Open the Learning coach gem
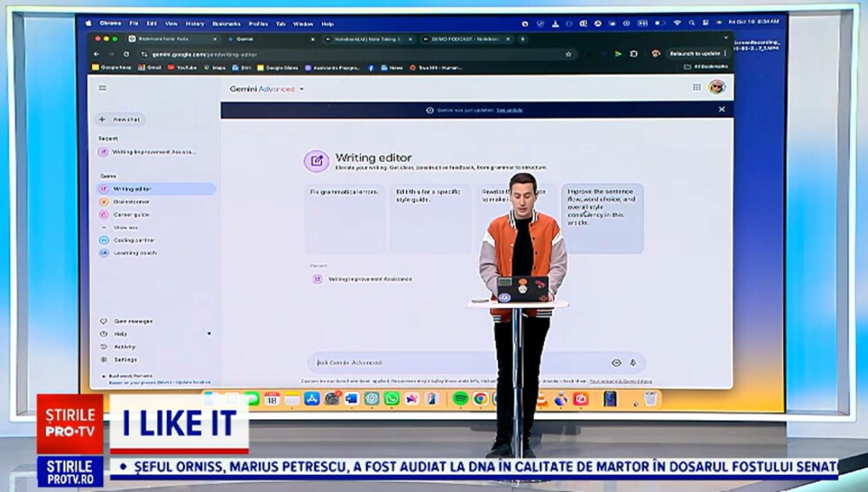The height and width of the screenshot is (492, 868). point(135,253)
